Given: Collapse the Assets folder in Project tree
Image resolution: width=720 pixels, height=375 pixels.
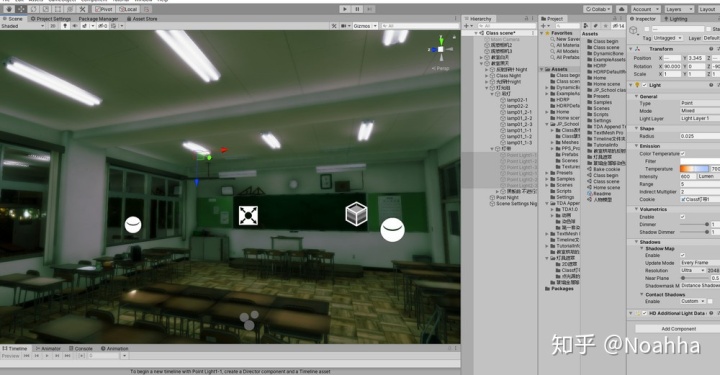Looking at the screenshot, I should (542, 69).
